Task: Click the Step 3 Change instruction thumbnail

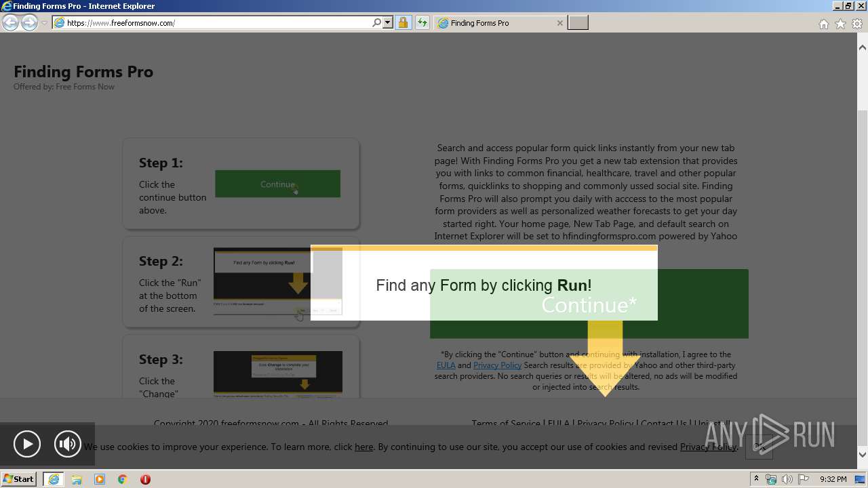Action: (277, 373)
